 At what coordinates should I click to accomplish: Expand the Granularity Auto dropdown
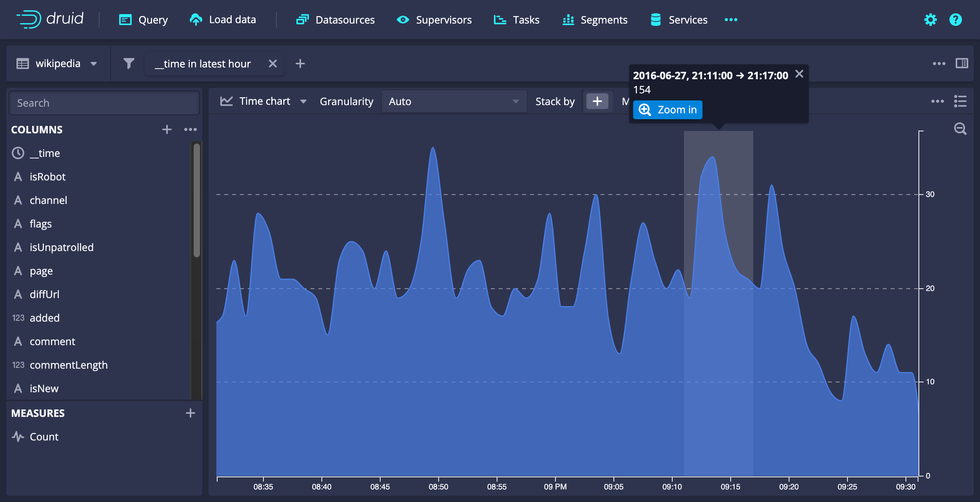(x=454, y=102)
